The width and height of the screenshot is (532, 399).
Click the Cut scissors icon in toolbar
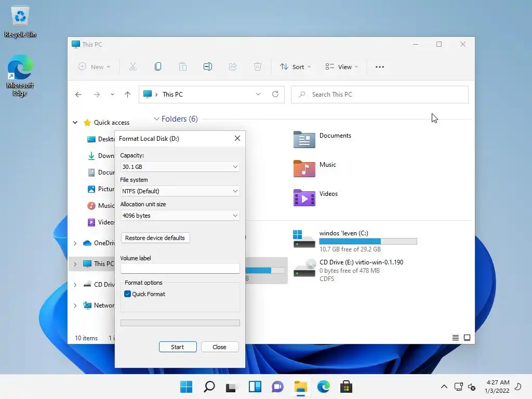click(x=132, y=67)
